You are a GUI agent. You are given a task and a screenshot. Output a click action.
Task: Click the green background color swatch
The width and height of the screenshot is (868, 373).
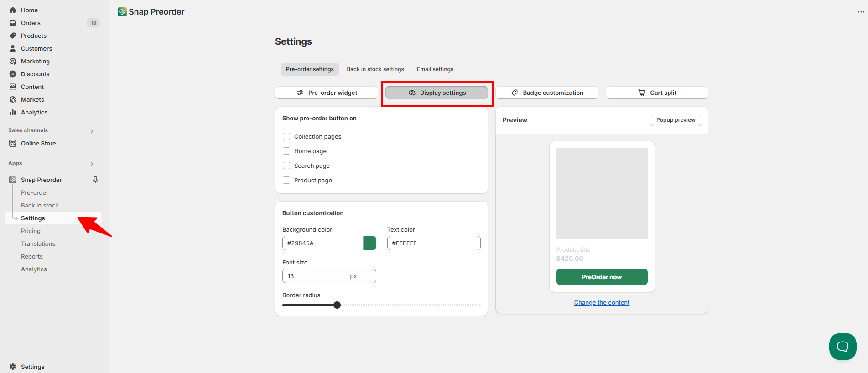[x=369, y=243]
